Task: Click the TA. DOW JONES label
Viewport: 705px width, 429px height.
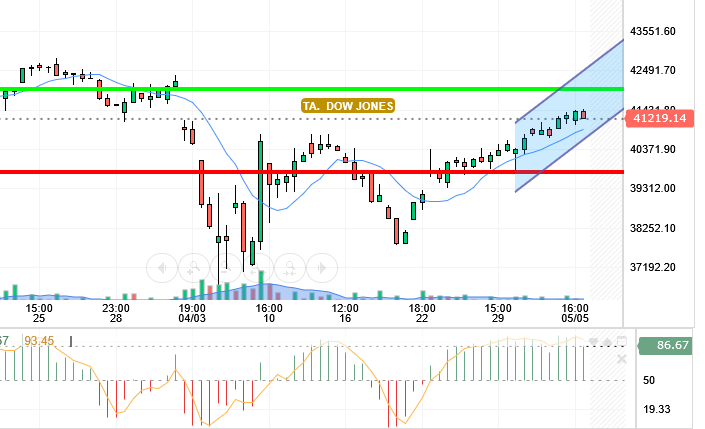Action: (x=348, y=106)
